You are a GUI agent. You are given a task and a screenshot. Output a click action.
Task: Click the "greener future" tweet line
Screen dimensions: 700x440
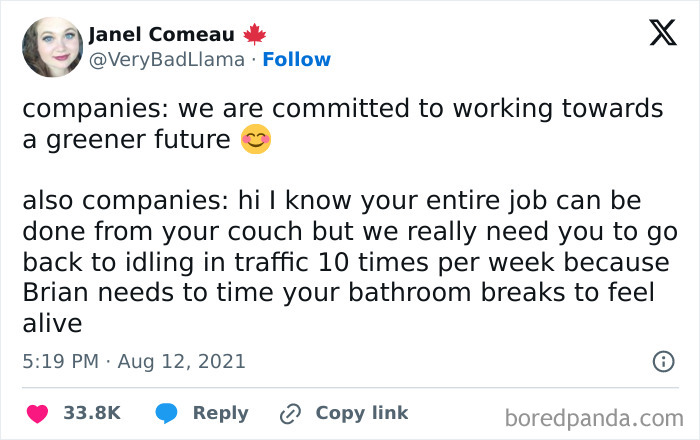click(126, 140)
